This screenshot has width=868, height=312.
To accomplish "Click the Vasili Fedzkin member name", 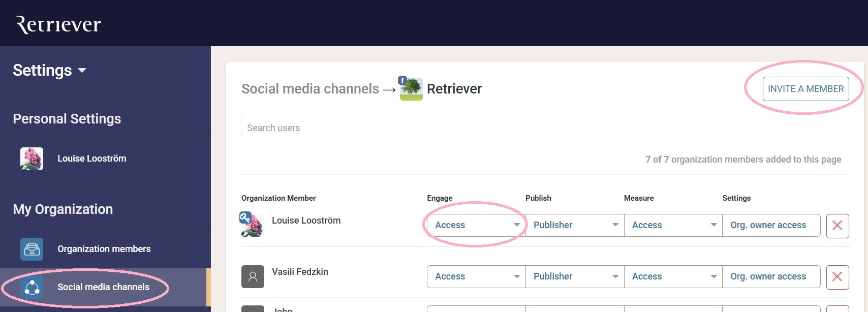I will tap(300, 272).
